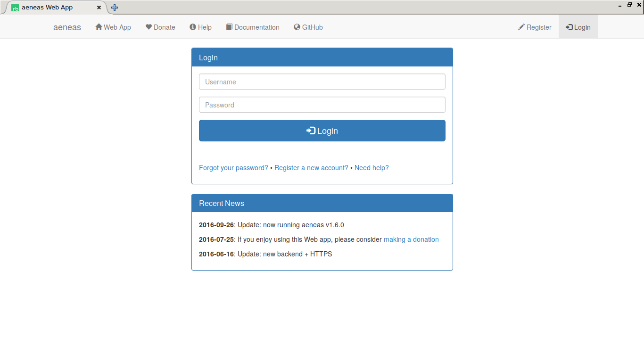The height and width of the screenshot is (362, 644).
Task: Click the home icon beside Web App
Action: (x=99, y=27)
